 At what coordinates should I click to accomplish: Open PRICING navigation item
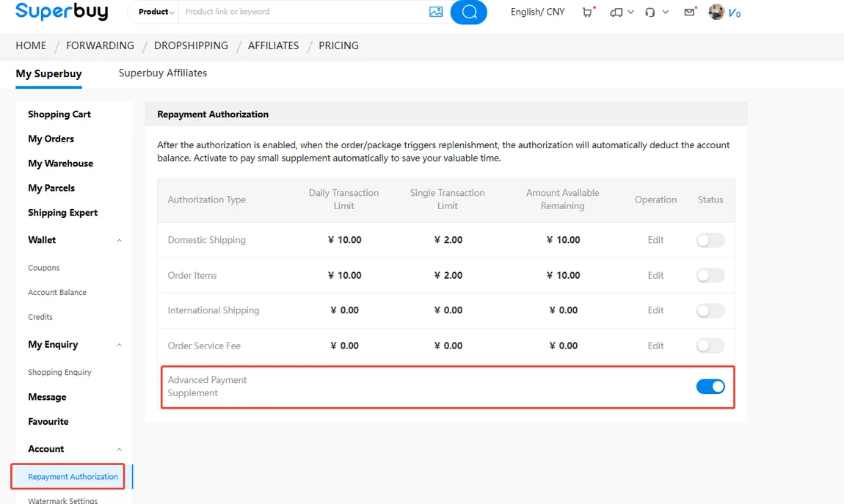(x=338, y=45)
